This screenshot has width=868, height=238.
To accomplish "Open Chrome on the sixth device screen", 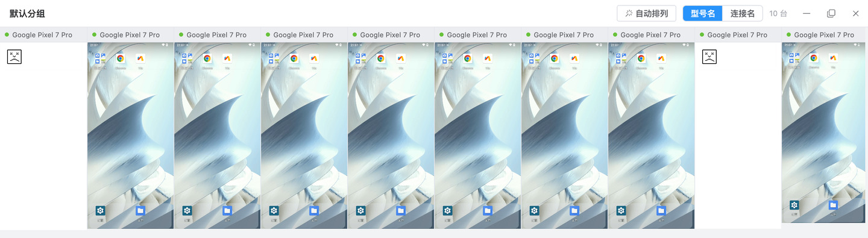I will [x=467, y=58].
